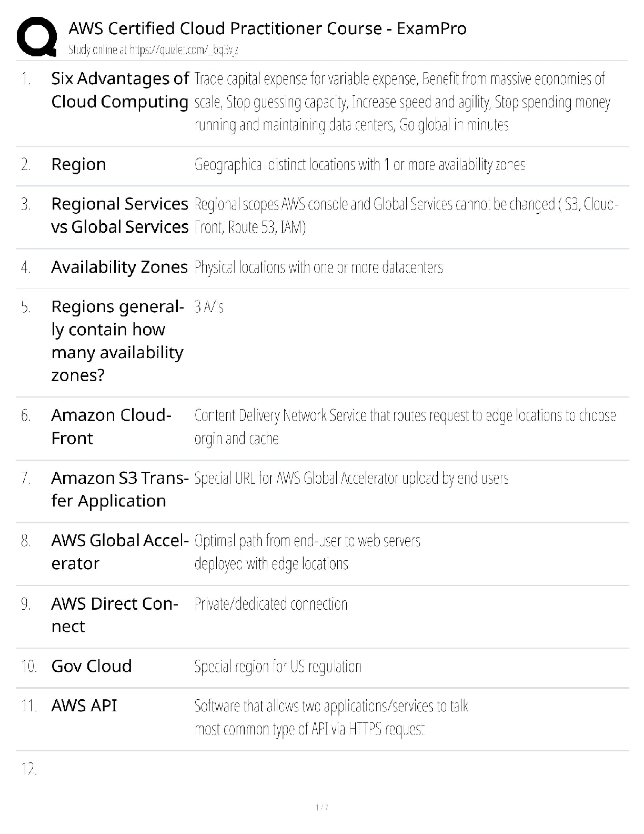Select the AWS Global Accelerator term
The height and width of the screenshot is (834, 644).
119,552
